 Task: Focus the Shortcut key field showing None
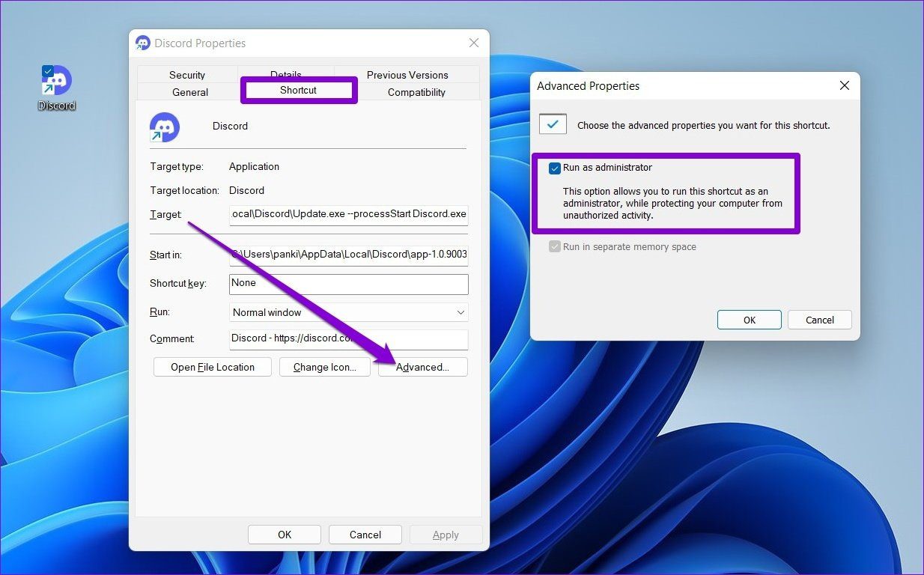pyautogui.click(x=349, y=284)
